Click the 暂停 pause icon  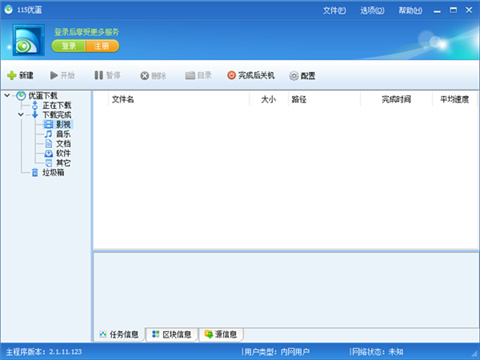click(99, 75)
